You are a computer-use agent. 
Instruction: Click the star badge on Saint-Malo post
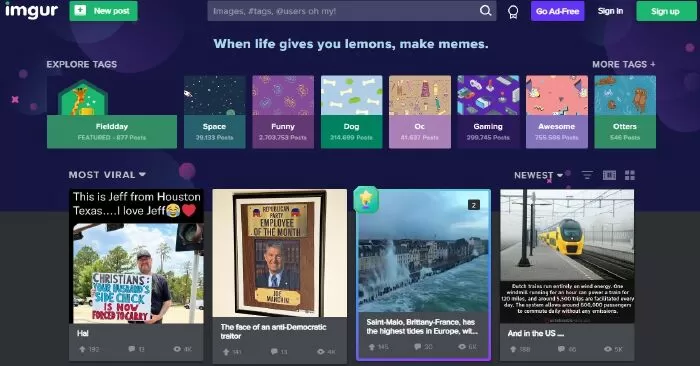[366, 199]
